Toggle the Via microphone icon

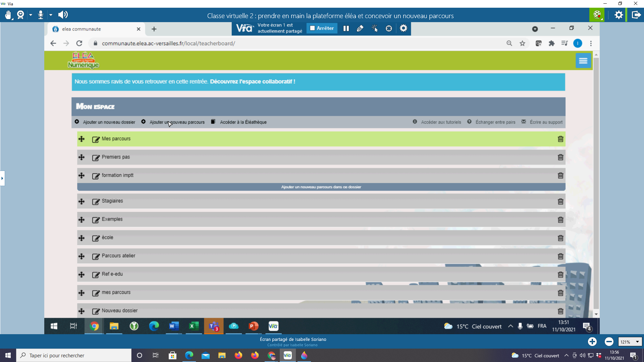(x=41, y=15)
